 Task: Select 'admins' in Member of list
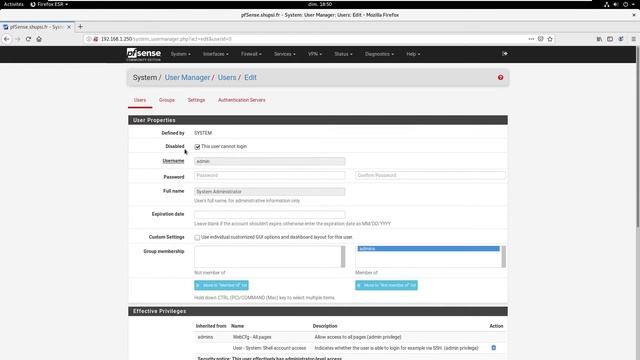point(428,249)
